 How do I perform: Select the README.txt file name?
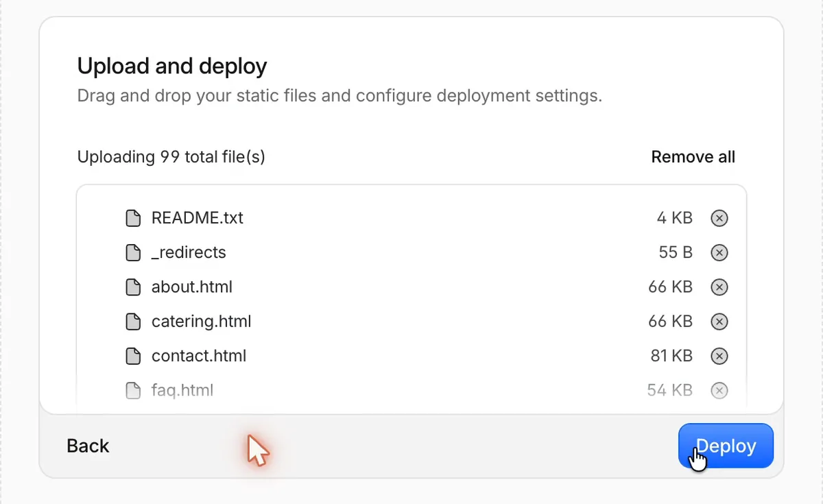click(x=198, y=218)
